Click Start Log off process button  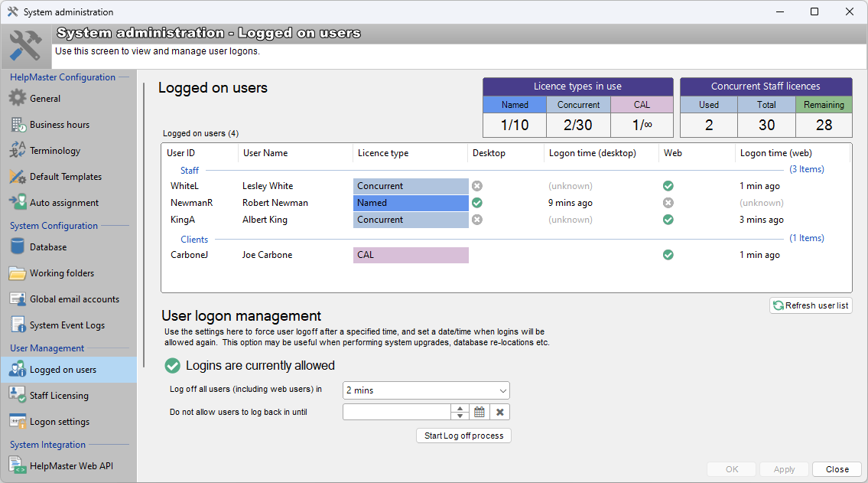tap(464, 436)
